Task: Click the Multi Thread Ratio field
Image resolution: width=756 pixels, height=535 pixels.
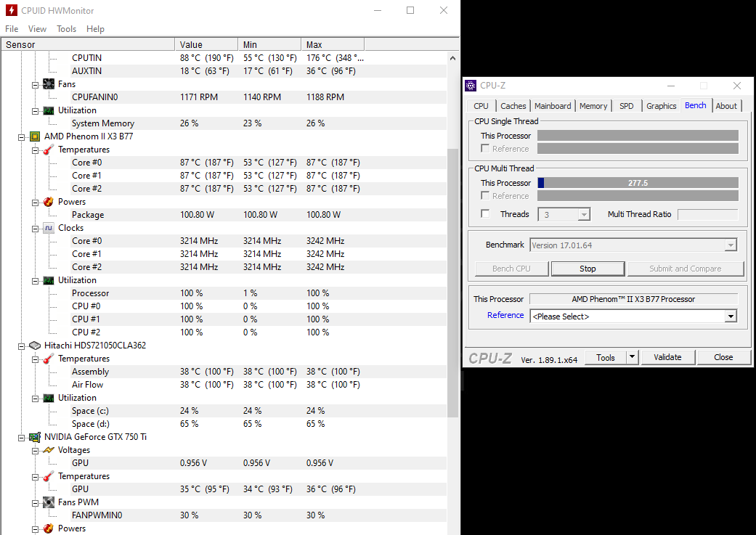Action: coord(708,214)
